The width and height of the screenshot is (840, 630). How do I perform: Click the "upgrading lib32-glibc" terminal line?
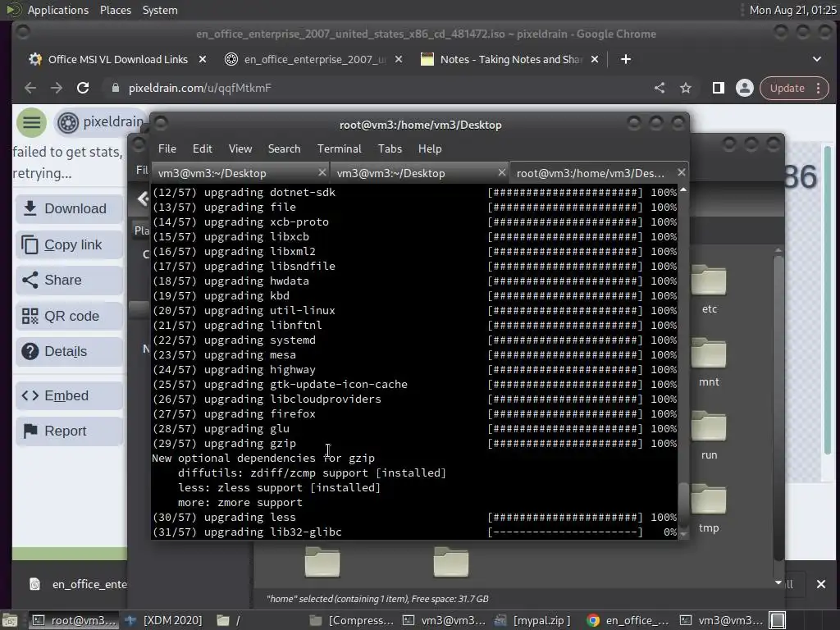pos(414,532)
